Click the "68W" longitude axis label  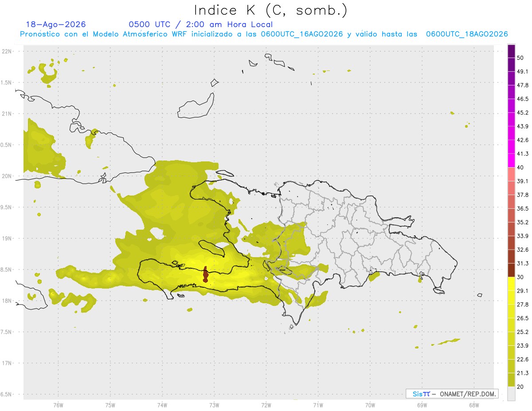[x=474, y=405]
